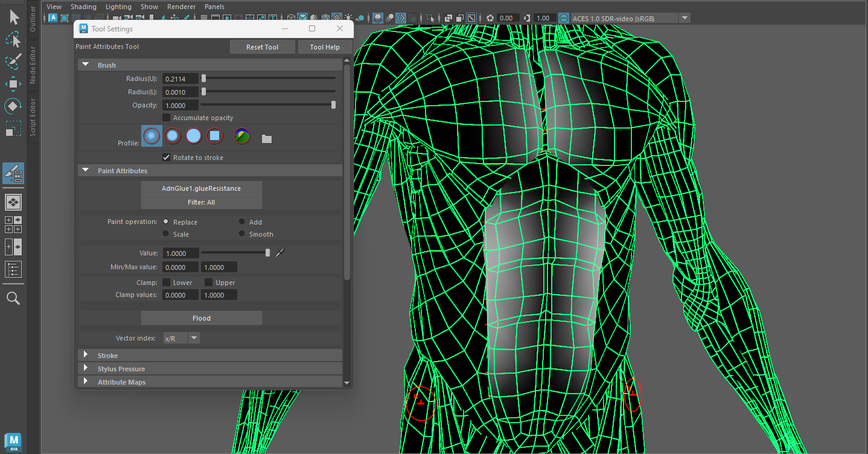The image size is (868, 454).
Task: Open the Renderer menu
Action: pyautogui.click(x=181, y=7)
